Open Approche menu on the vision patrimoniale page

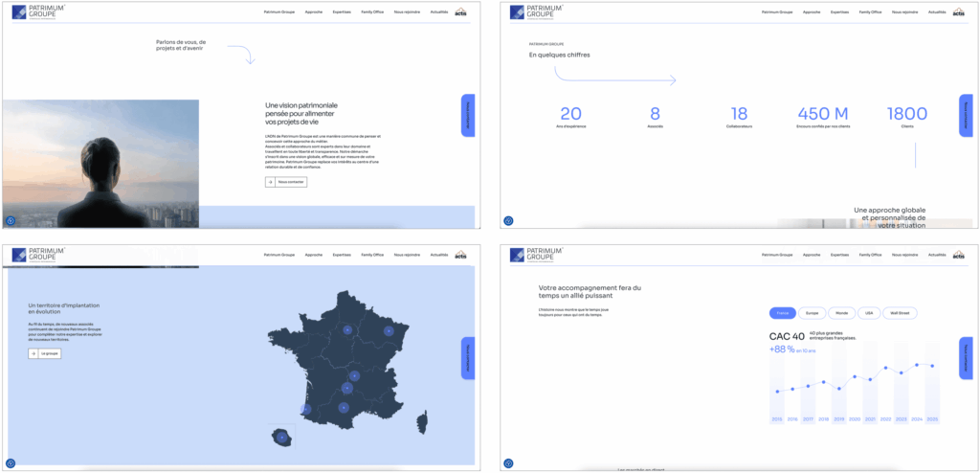click(x=314, y=11)
